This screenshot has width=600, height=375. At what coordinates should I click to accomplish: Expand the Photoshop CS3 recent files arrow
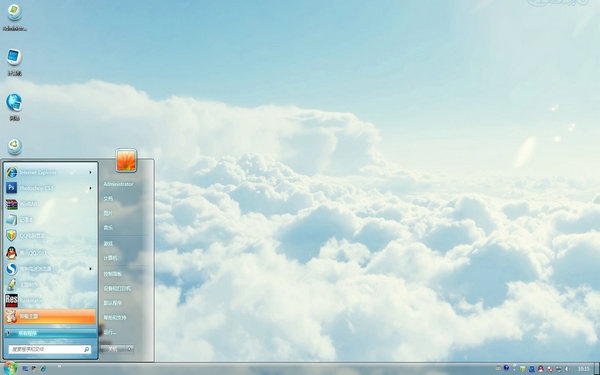91,188
